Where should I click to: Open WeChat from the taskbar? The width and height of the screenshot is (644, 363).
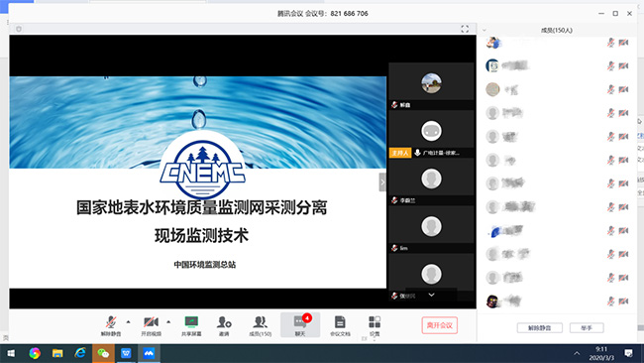click(x=103, y=353)
